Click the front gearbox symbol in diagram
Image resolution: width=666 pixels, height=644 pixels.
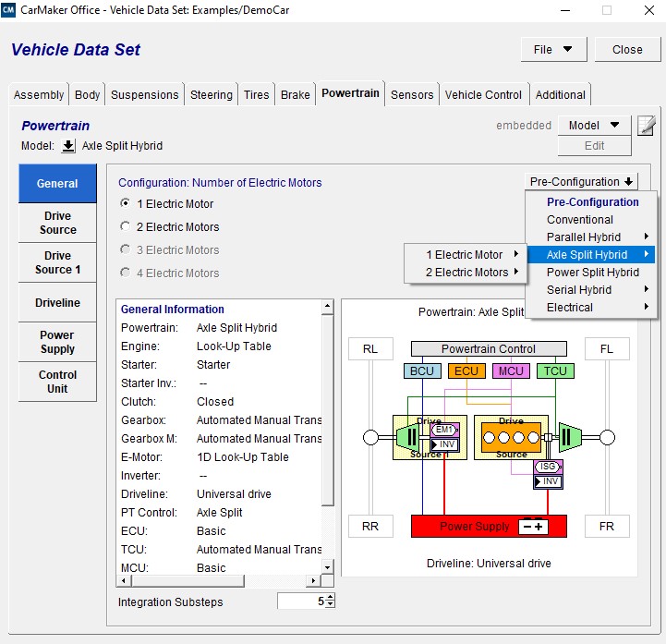click(570, 437)
